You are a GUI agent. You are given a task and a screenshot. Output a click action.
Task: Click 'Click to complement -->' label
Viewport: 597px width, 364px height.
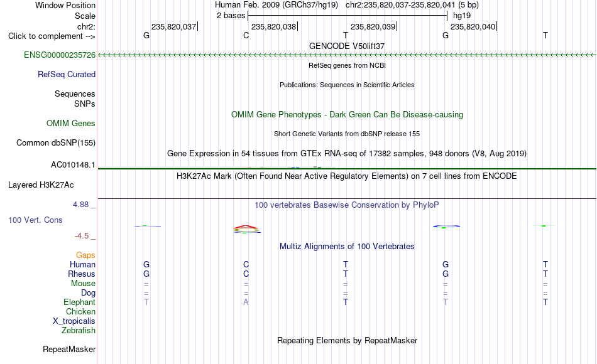pyautogui.click(x=52, y=36)
